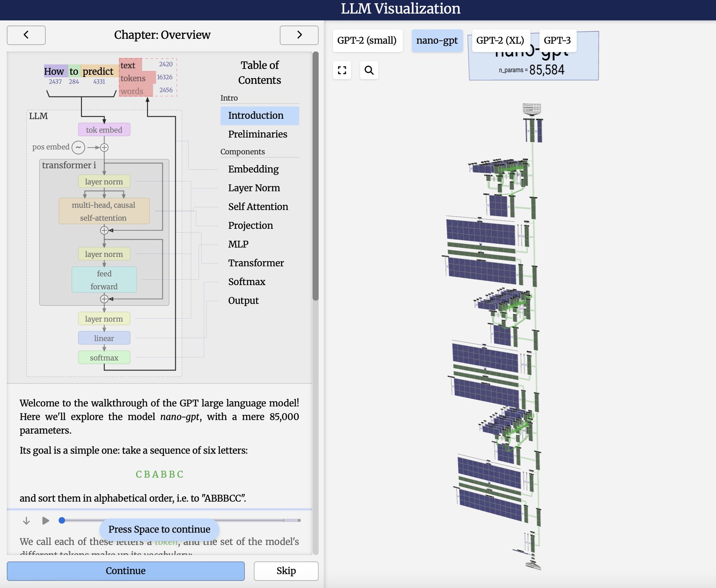Click the green "C B A B B C" sequence
Viewport: 716px width, 588px height.
click(159, 474)
